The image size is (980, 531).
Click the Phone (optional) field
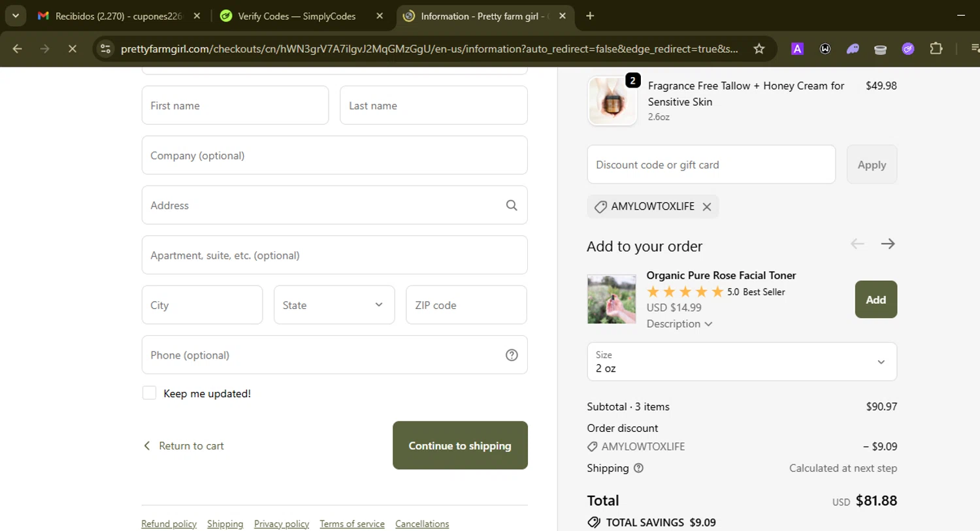coord(335,355)
